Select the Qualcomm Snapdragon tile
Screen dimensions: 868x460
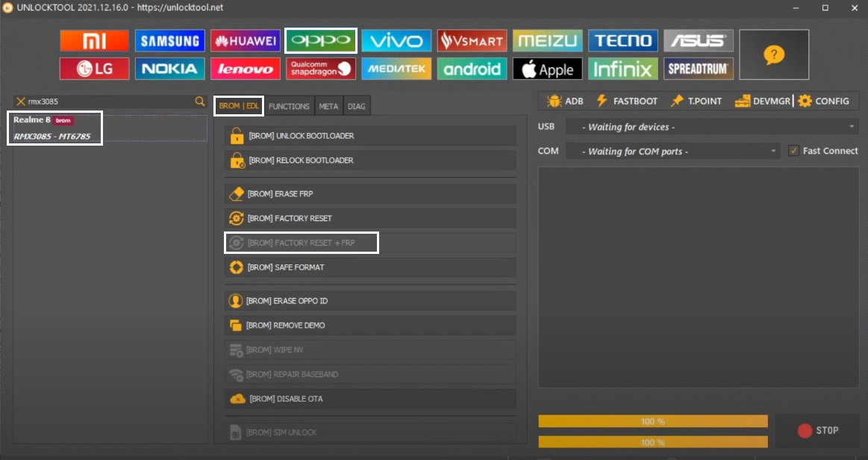pyautogui.click(x=321, y=69)
